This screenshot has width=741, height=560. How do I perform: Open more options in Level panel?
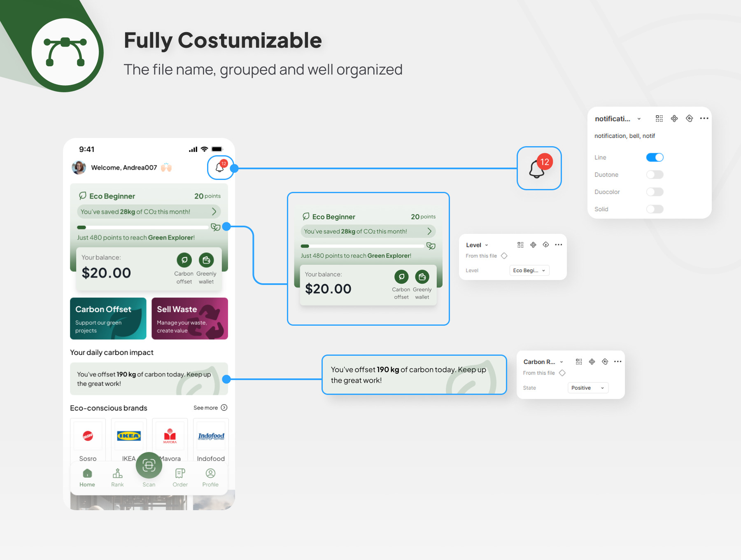pyautogui.click(x=559, y=245)
